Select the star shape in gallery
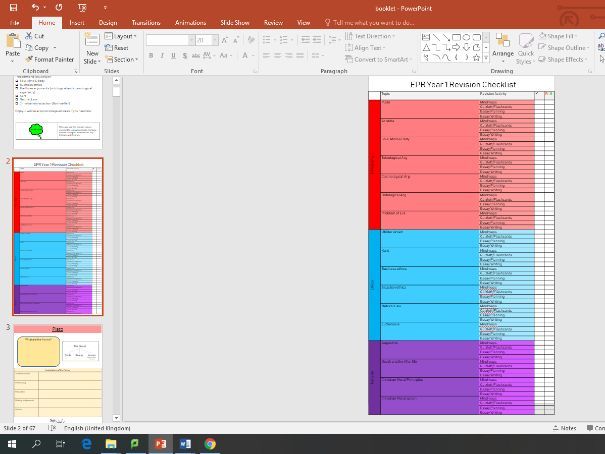This screenshot has height=454, width=605. [x=477, y=58]
